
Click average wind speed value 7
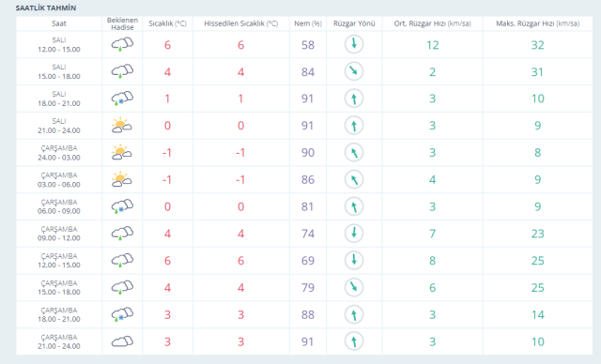[x=432, y=234]
